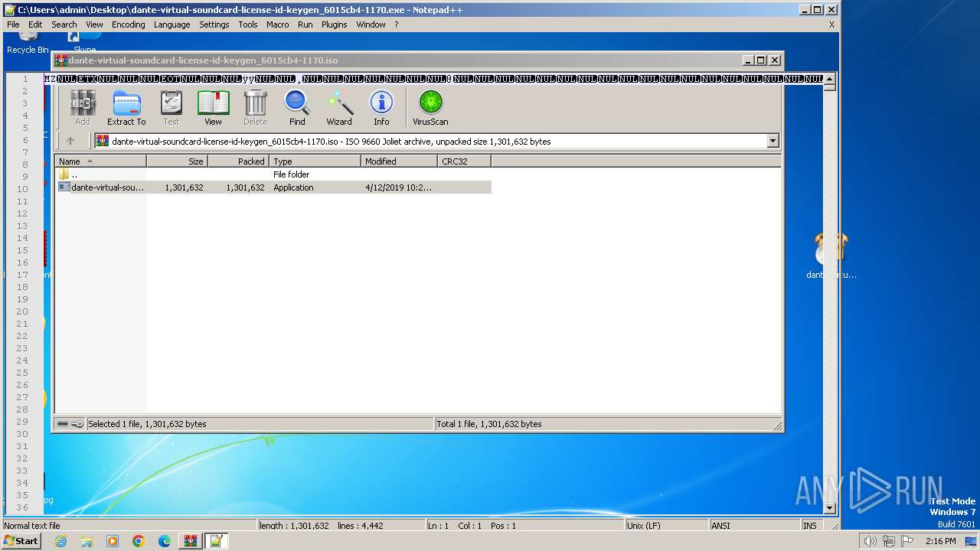Viewport: 980px width, 551px height.
Task: Open Notepad++ Plugins menu
Action: tap(335, 24)
